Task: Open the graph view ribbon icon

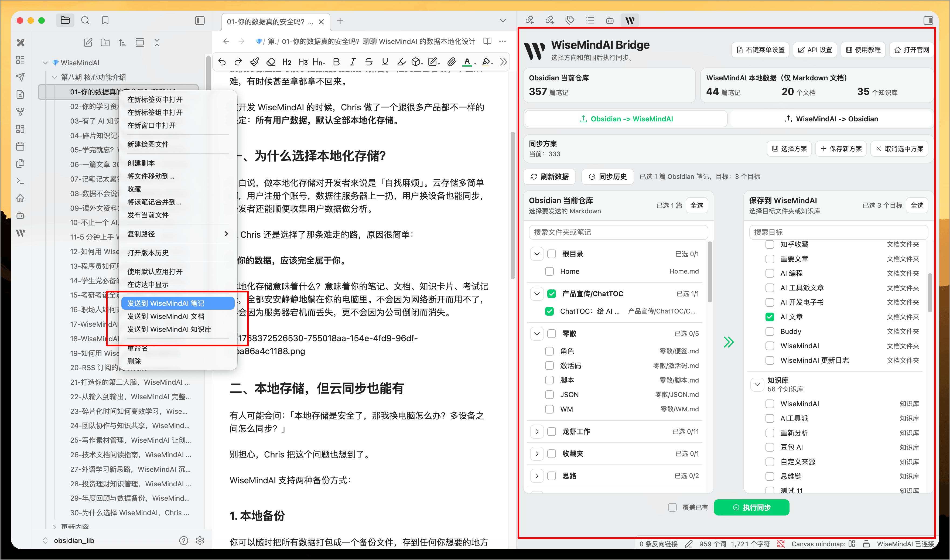Action: point(20,112)
